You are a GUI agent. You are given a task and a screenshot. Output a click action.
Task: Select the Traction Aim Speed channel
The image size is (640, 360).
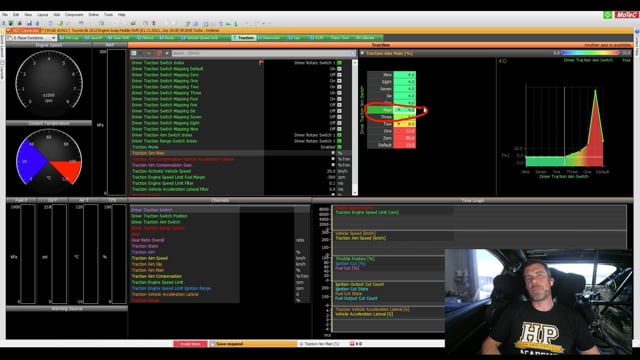149,258
